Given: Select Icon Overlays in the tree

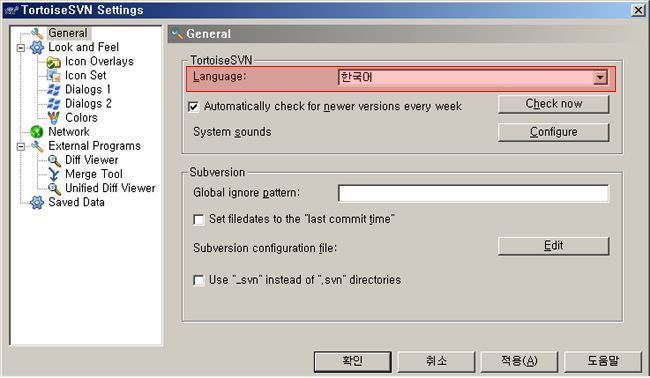Looking at the screenshot, I should [x=99, y=61].
